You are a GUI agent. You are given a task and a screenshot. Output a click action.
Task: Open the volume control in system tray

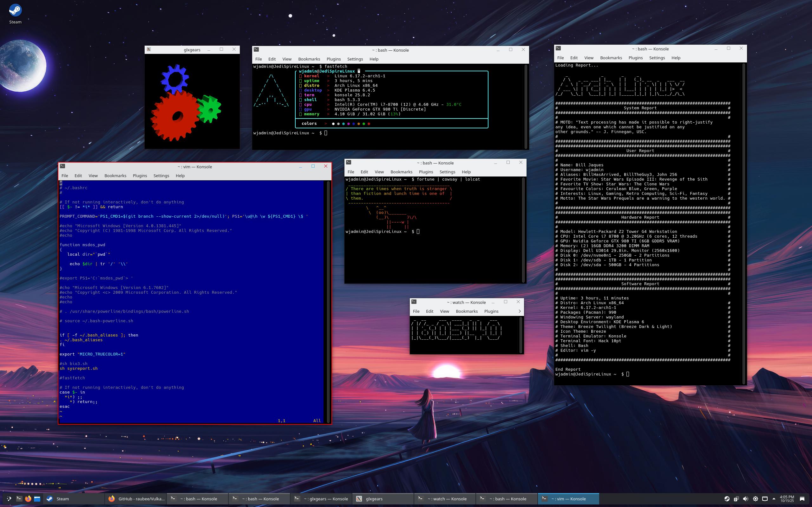(x=746, y=499)
